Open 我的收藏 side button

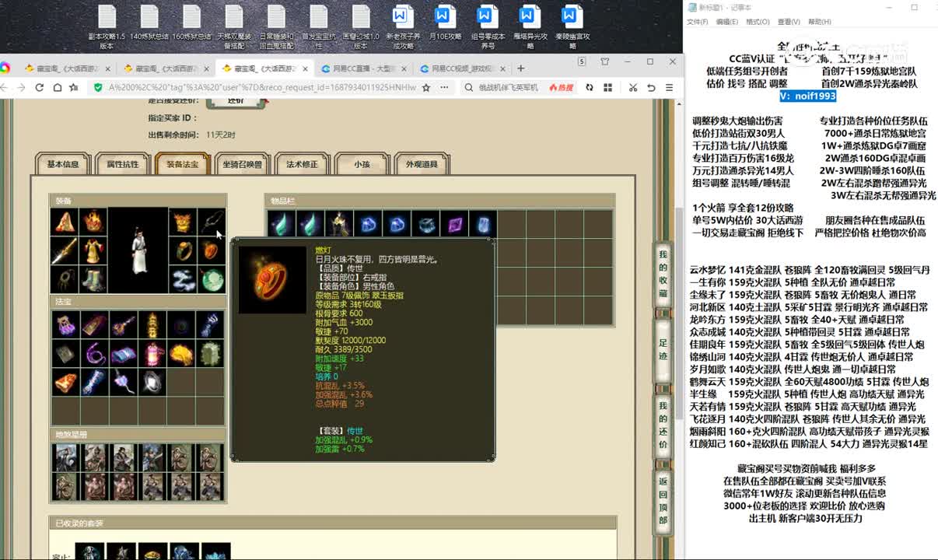(x=663, y=274)
